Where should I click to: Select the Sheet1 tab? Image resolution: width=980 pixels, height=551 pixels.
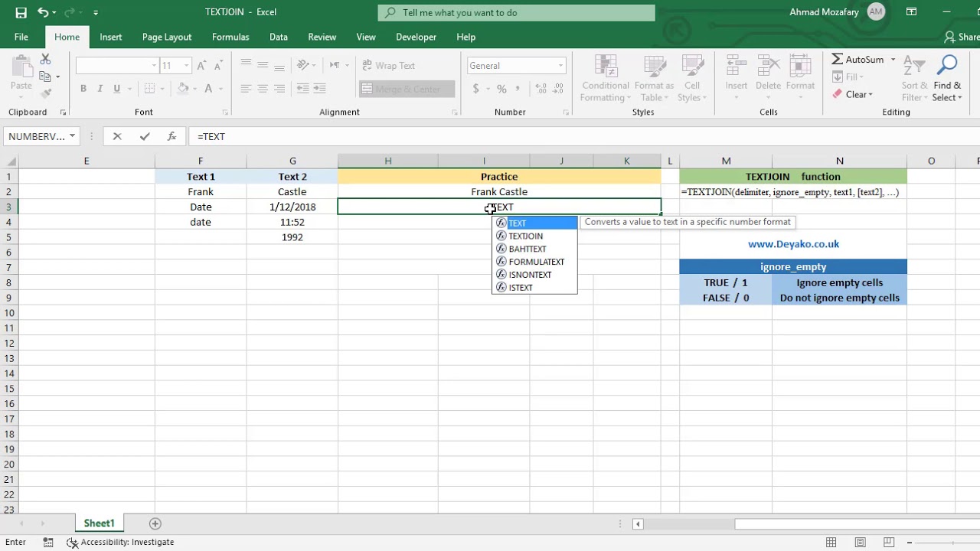tap(99, 523)
